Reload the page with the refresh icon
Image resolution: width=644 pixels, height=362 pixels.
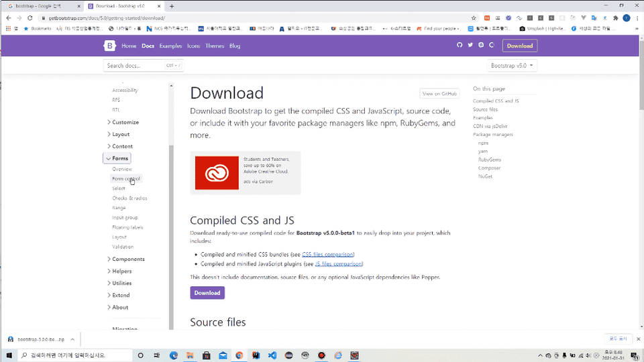click(30, 18)
